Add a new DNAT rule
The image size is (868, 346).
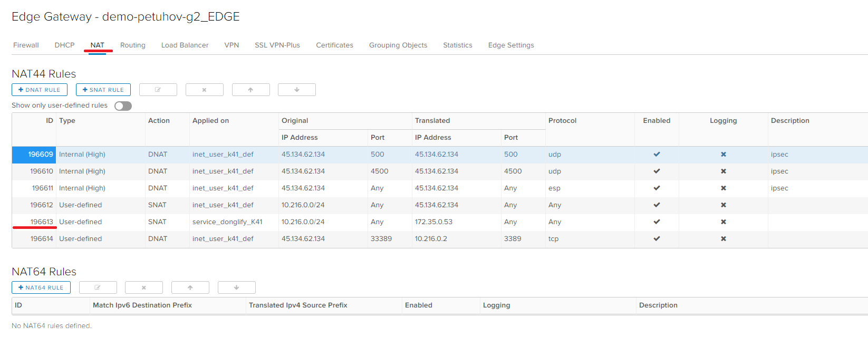(x=40, y=90)
